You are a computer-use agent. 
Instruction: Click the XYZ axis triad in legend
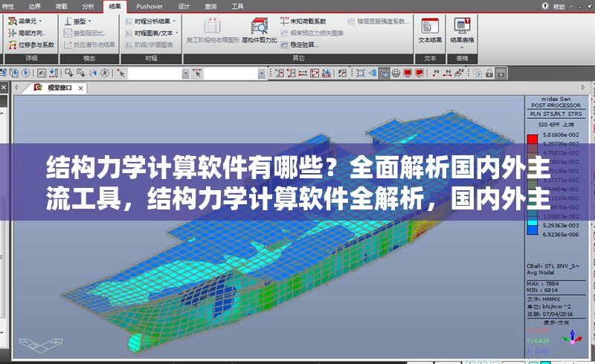point(573,337)
